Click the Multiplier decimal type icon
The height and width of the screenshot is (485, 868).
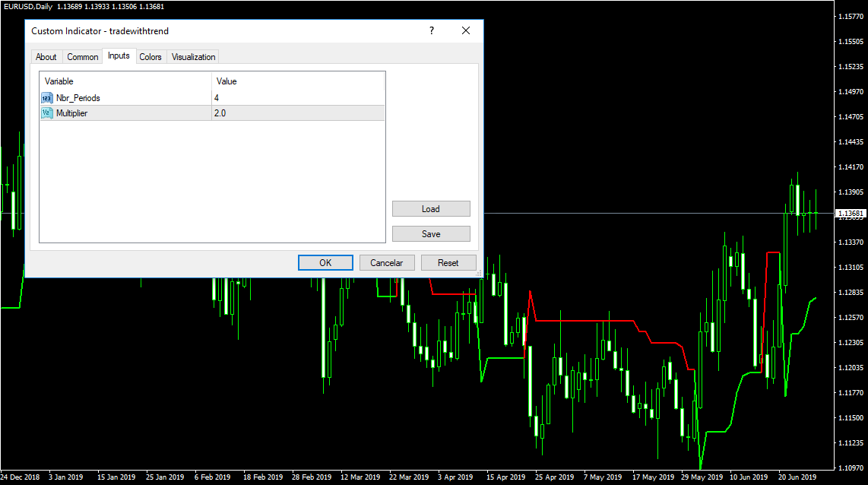click(47, 113)
